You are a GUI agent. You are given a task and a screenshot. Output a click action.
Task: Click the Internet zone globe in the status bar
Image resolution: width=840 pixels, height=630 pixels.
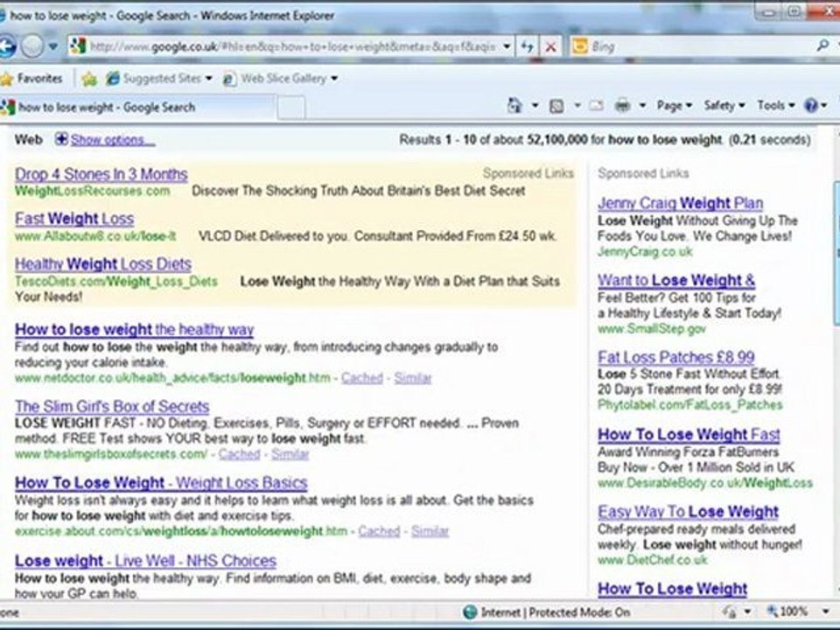pos(470,612)
